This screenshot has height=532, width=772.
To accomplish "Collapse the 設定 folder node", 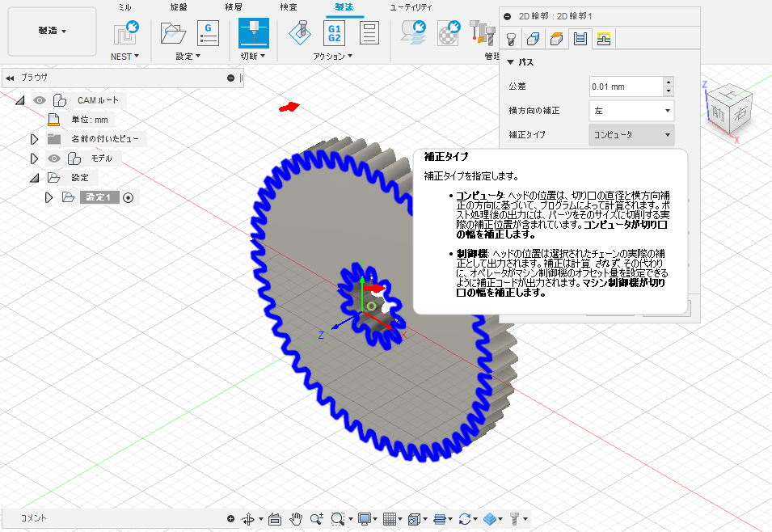I will [x=35, y=178].
